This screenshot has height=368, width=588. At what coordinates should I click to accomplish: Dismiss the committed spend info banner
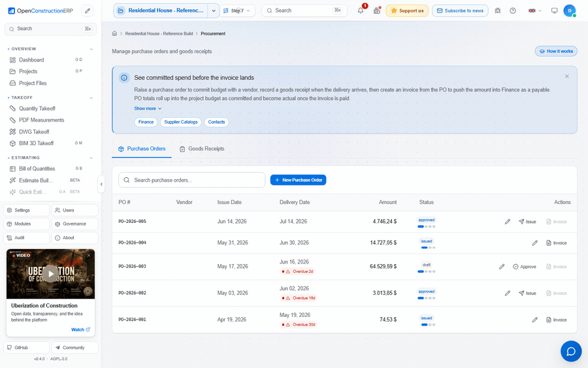[566, 76]
